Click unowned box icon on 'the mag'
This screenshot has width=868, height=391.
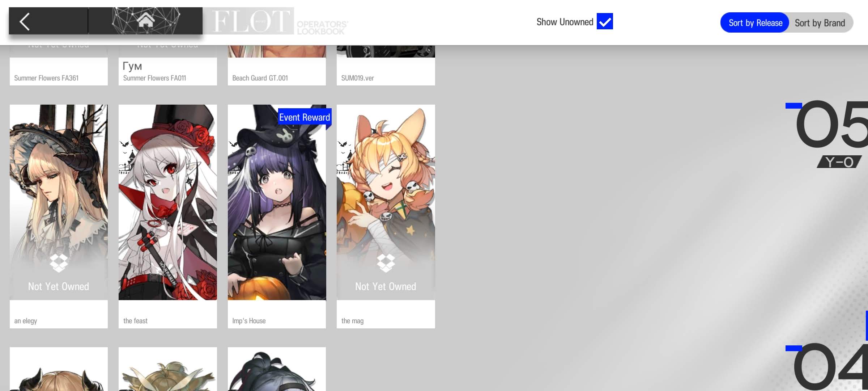click(386, 263)
